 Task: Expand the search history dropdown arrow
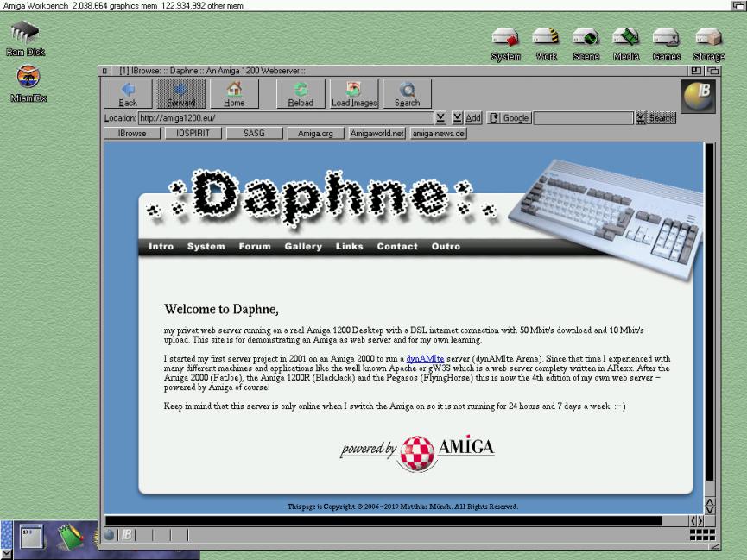tap(641, 118)
